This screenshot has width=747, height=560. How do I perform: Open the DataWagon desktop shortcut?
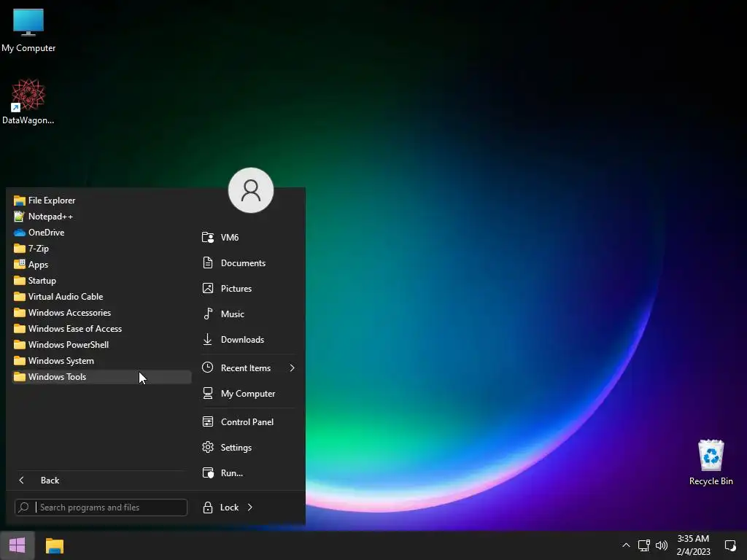click(28, 102)
